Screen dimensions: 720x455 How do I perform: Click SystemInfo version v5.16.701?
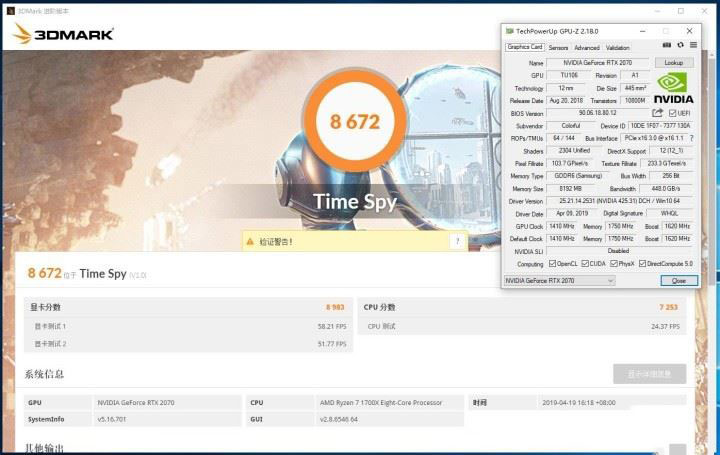[112, 419]
